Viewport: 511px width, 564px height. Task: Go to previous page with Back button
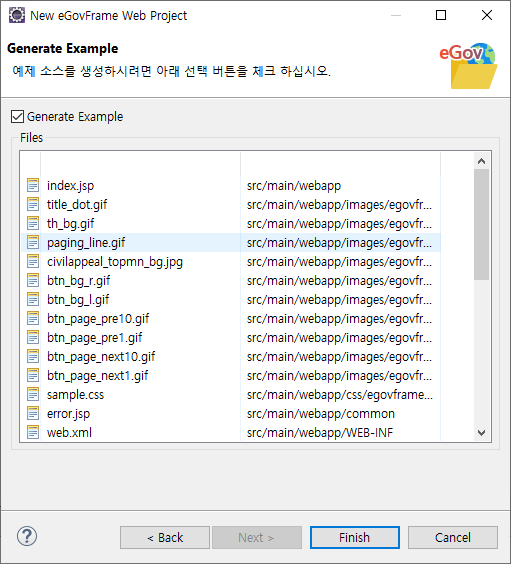pos(165,537)
